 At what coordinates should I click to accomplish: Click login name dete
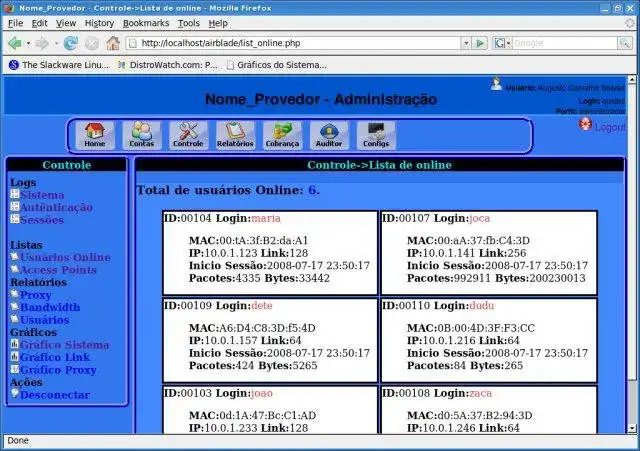[x=262, y=306]
